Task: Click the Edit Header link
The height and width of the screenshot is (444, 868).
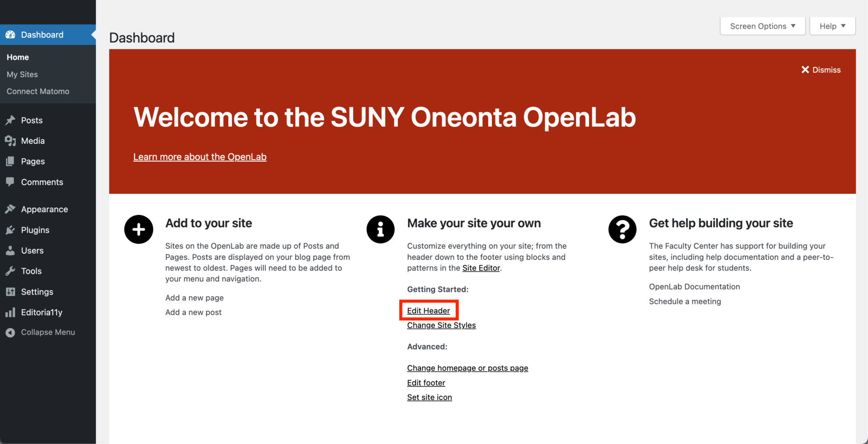Action: pyautogui.click(x=429, y=311)
